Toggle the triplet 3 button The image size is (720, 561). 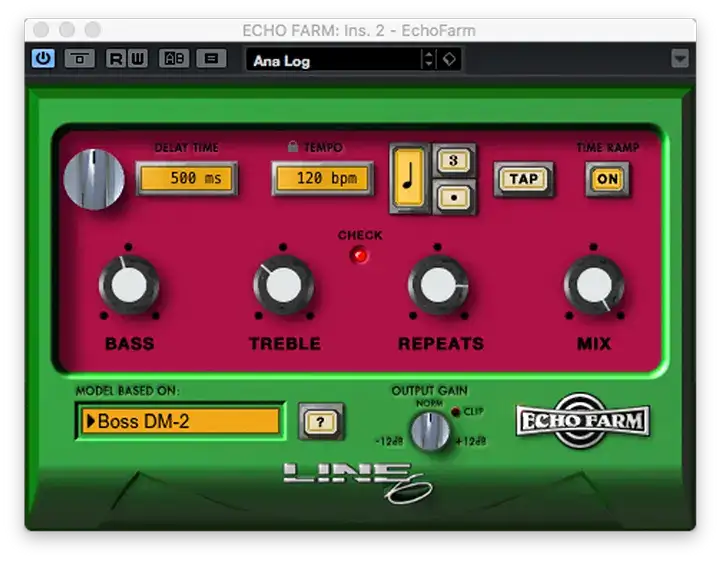click(x=454, y=161)
